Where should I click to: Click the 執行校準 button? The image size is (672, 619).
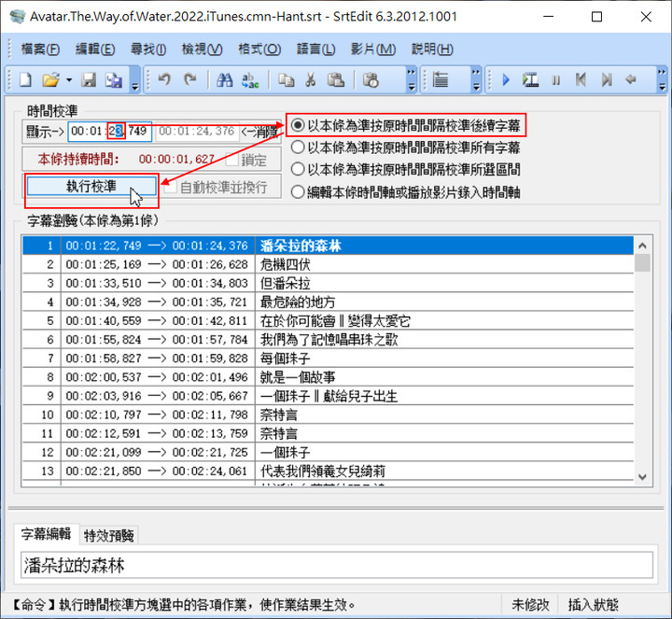tap(91, 187)
